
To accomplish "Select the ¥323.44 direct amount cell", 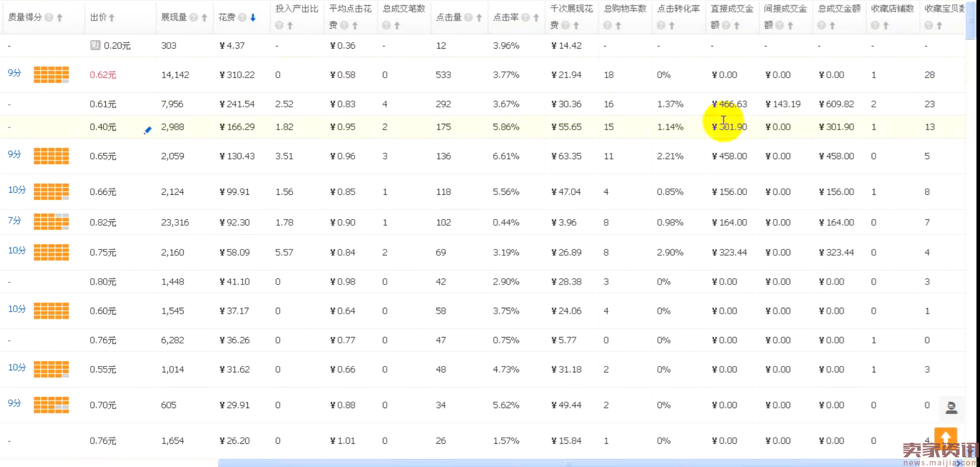I will 729,253.
